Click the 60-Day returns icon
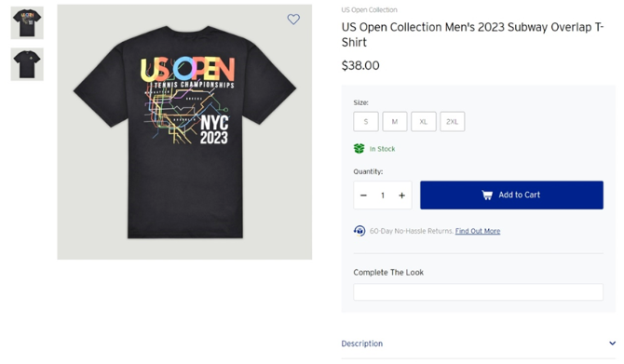624x364 pixels. point(359,231)
